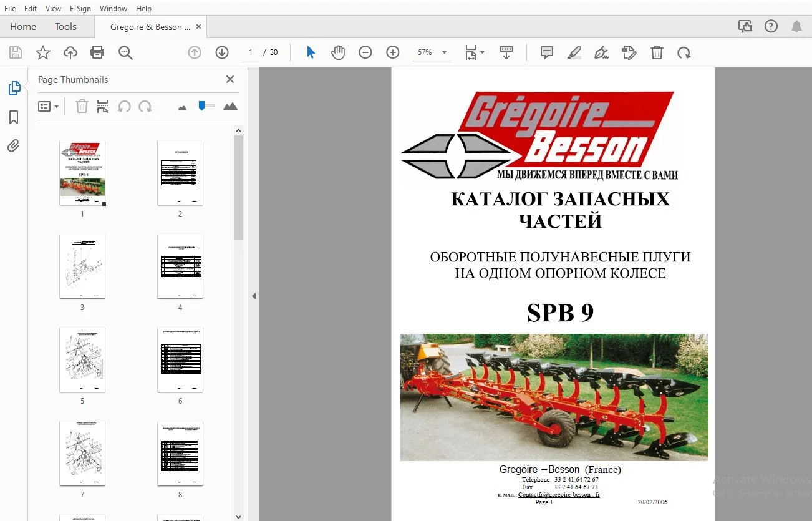
Task: Select the page 4 thumbnail
Action: (180, 266)
